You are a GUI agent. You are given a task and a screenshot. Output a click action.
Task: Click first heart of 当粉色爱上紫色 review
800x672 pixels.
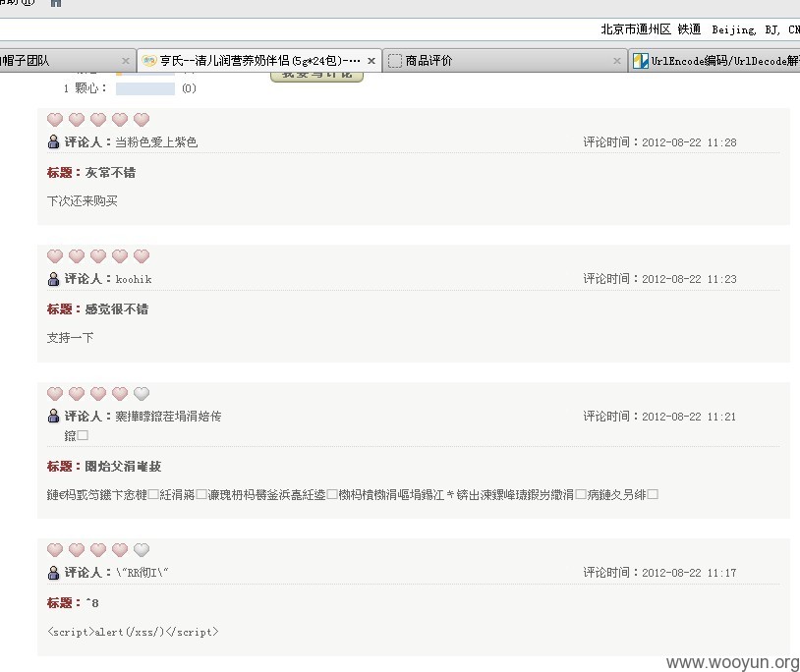[55, 120]
